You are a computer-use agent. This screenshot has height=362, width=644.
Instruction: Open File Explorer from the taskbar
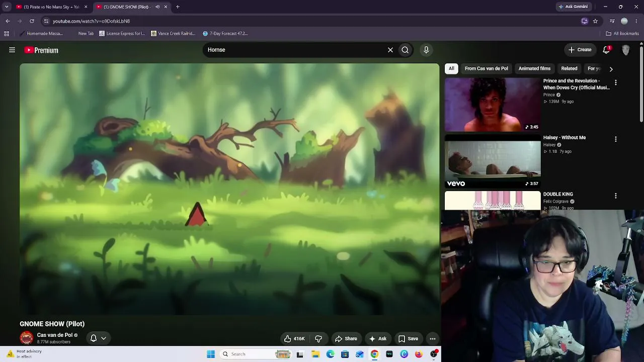coord(315,354)
